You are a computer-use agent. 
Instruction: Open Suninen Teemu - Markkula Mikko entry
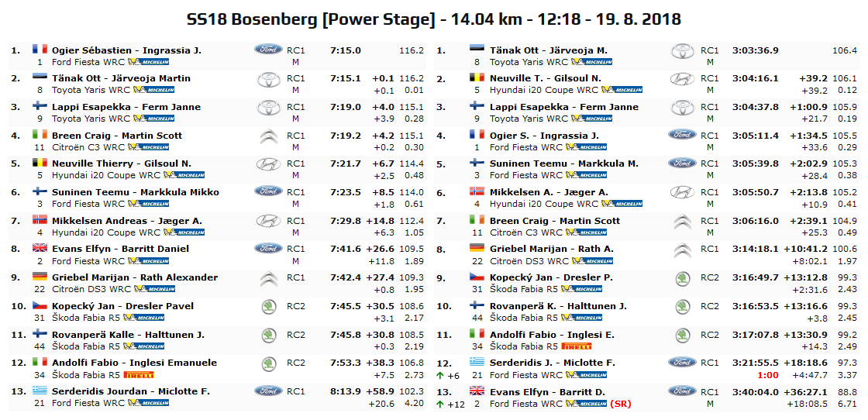(x=135, y=192)
